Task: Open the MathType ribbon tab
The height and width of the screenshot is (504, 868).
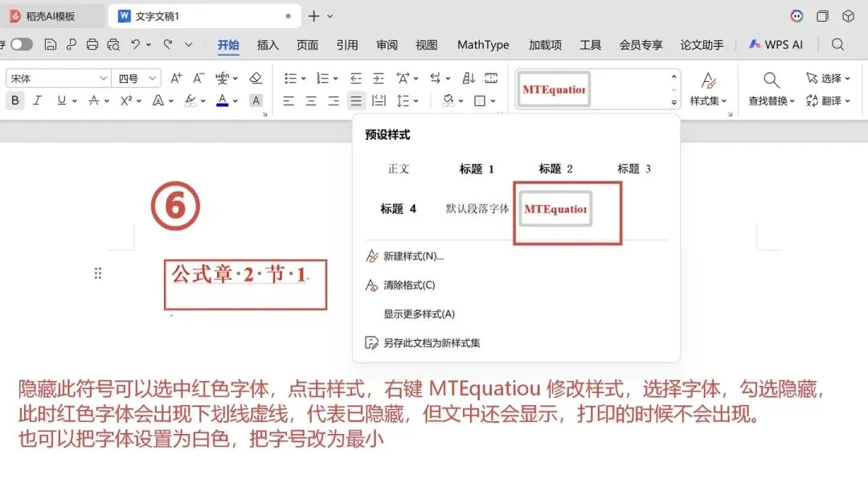Action: coord(483,45)
